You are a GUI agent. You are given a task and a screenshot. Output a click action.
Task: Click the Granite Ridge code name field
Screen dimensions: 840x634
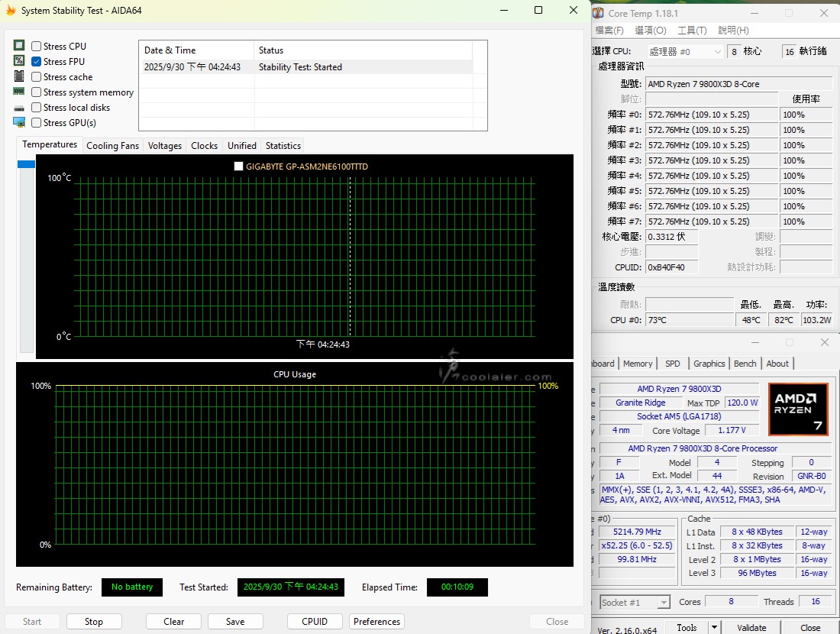(640, 403)
